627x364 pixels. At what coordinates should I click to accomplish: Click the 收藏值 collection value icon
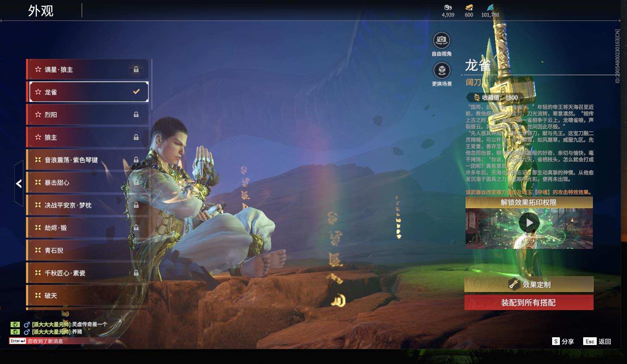pyautogui.click(x=476, y=98)
